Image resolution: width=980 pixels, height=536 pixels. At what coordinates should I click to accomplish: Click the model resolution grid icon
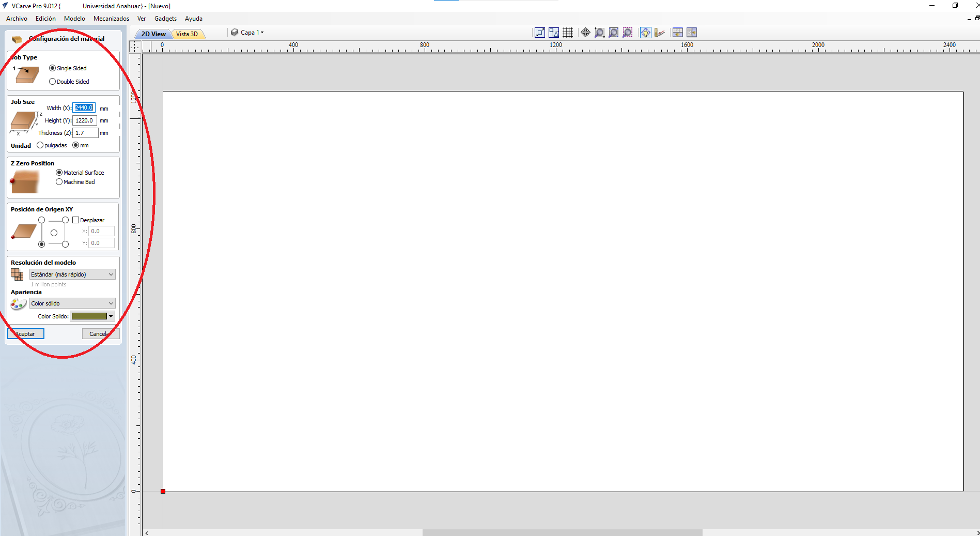(17, 274)
